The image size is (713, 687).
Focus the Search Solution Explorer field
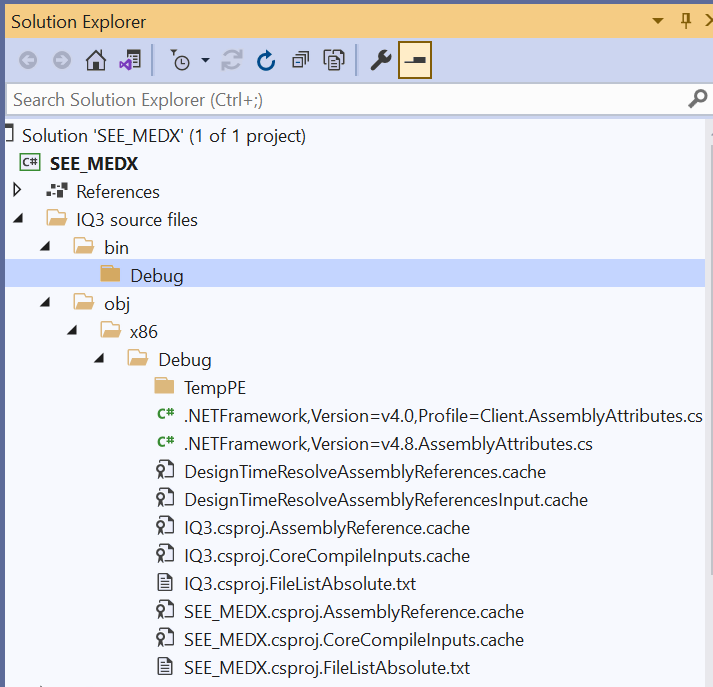(346, 100)
